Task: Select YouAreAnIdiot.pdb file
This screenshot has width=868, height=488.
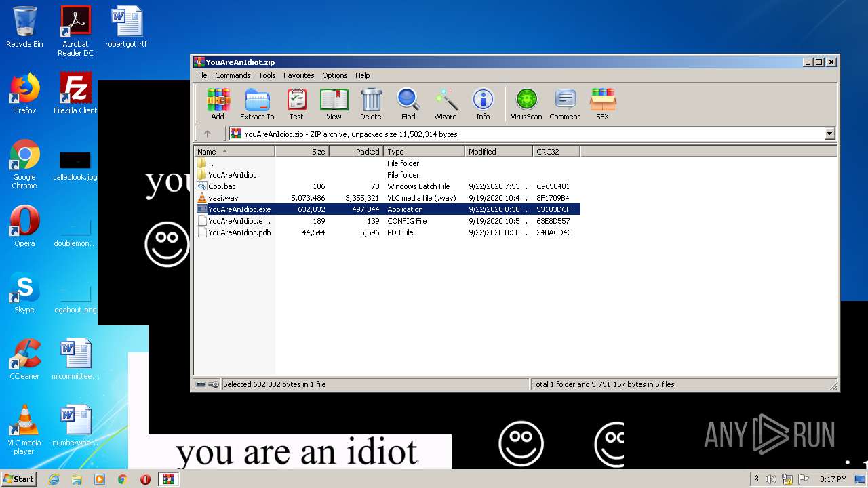Action: click(x=387, y=232)
